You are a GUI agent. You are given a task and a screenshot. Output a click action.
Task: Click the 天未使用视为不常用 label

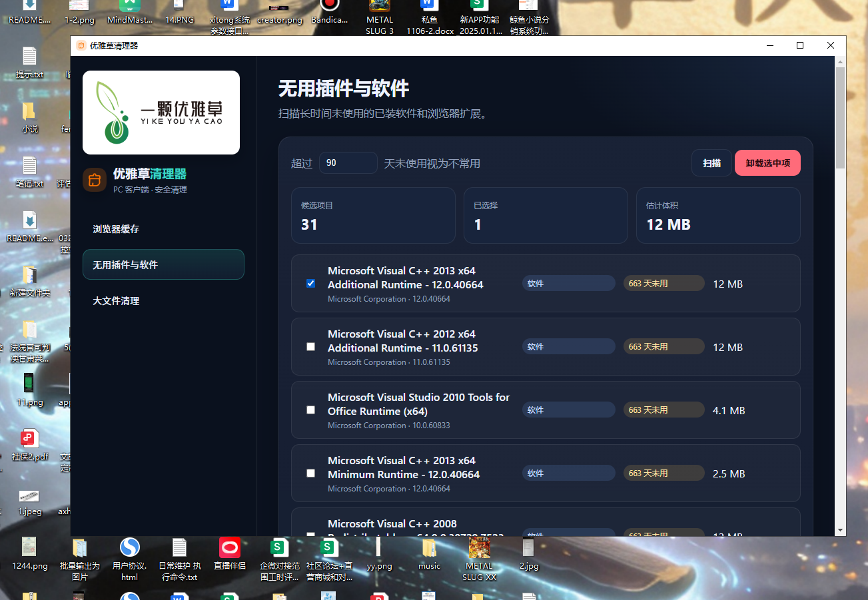pyautogui.click(x=432, y=164)
